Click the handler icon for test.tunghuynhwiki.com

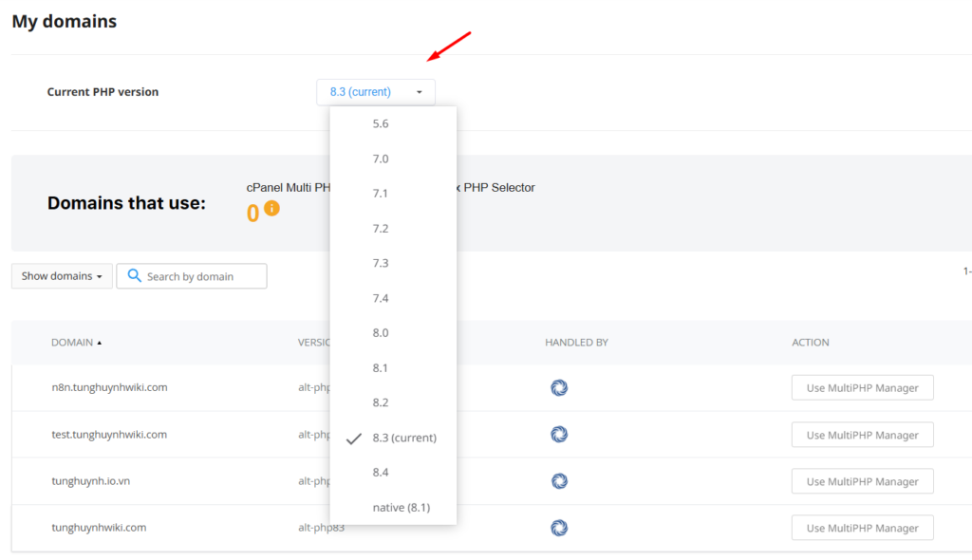coord(559,434)
